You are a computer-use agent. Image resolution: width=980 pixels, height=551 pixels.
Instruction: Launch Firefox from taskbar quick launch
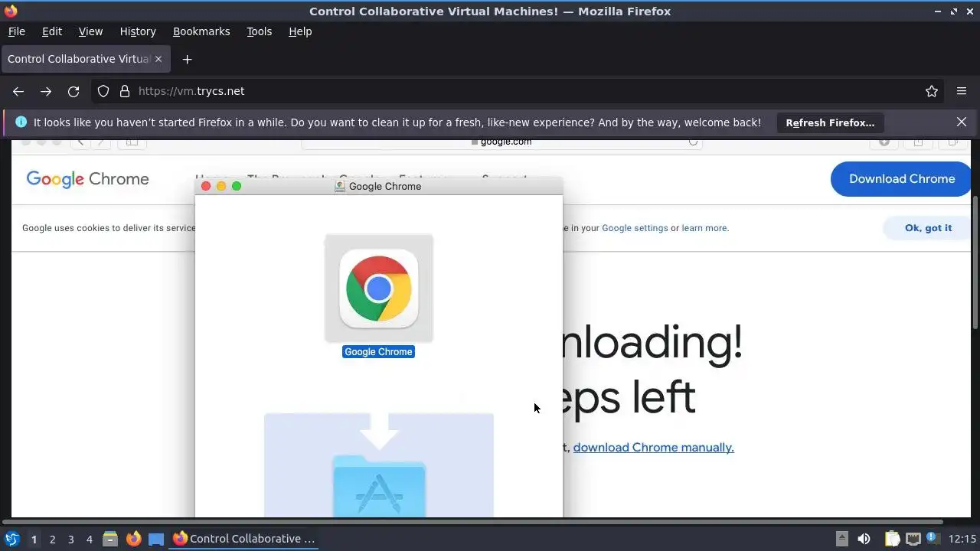click(x=133, y=539)
